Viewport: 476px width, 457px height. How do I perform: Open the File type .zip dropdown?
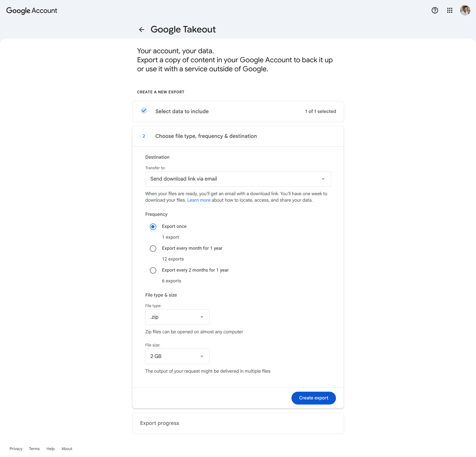coord(177,317)
